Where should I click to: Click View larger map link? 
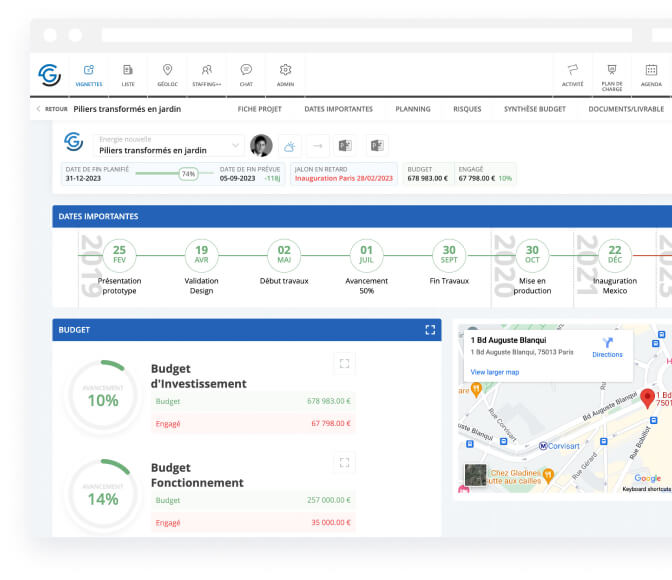(495, 372)
